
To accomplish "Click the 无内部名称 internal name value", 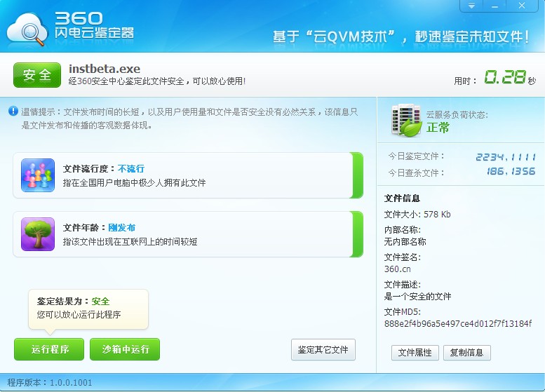I will (405, 242).
